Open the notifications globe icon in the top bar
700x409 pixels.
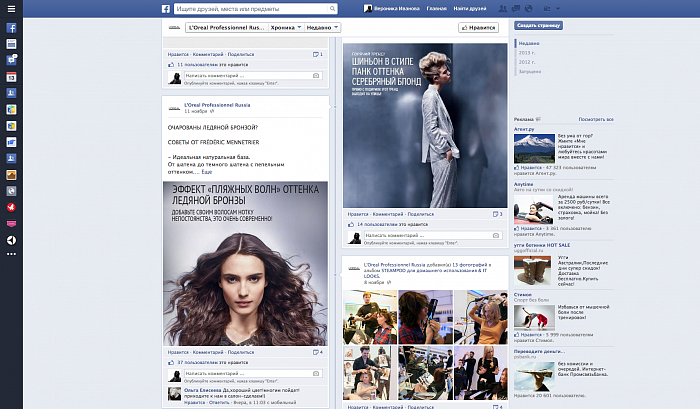[529, 8]
